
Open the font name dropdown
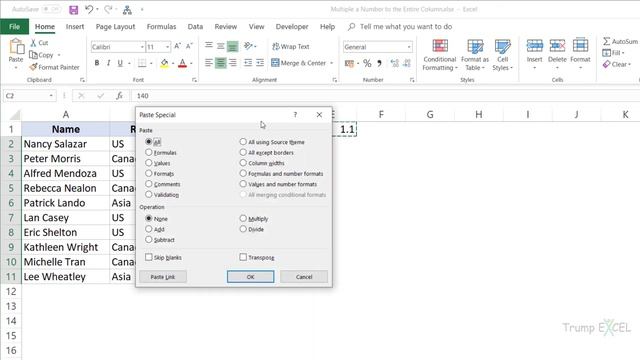tap(142, 47)
